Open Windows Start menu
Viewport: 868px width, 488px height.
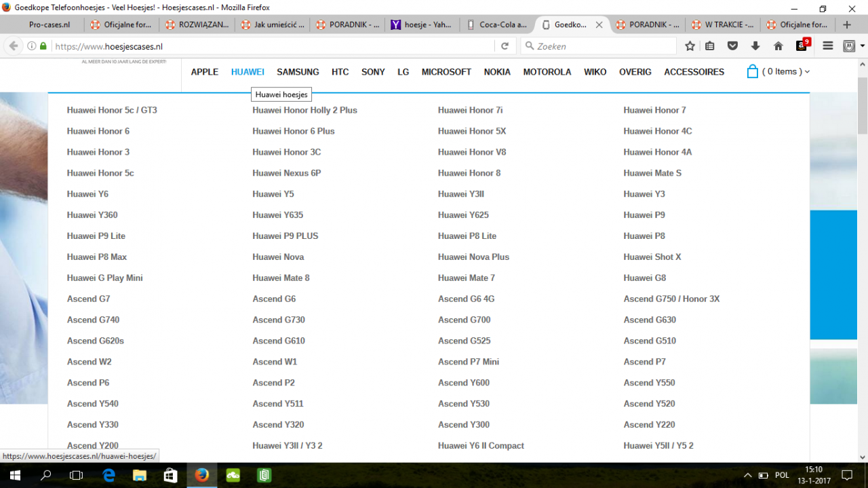pos(15,475)
